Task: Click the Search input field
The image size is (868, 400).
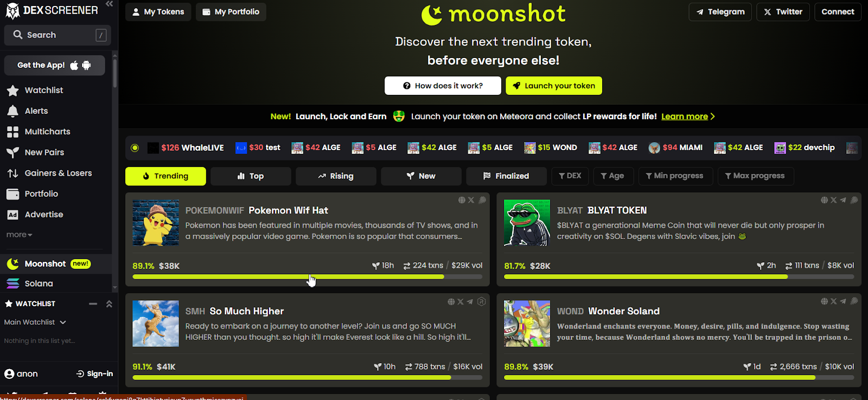Action: pyautogui.click(x=58, y=35)
